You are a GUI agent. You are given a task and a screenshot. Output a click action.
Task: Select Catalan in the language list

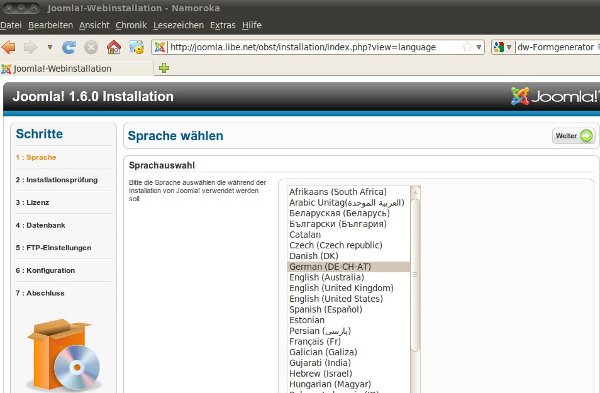(x=349, y=235)
